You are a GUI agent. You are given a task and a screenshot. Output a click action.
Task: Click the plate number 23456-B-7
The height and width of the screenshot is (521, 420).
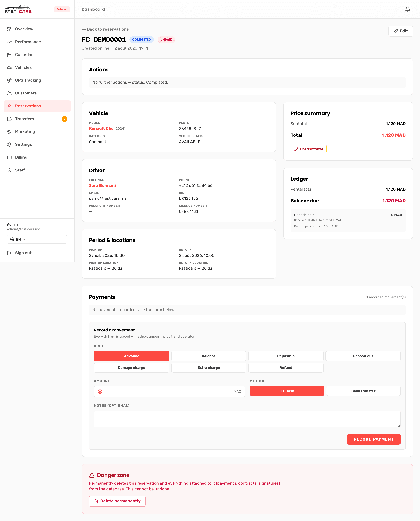[x=190, y=129]
